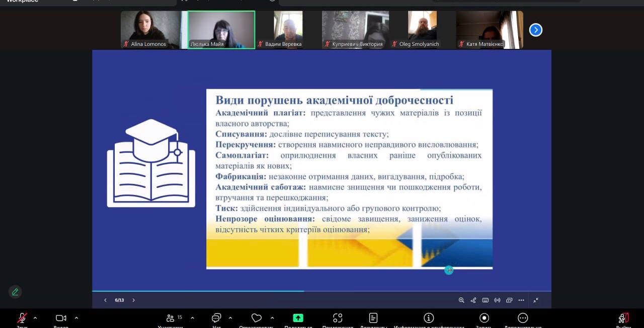Image resolution: width=644 pixels, height=328 pixels.
Task: Expand audio options arrow next to microphone
Action: click(35, 318)
